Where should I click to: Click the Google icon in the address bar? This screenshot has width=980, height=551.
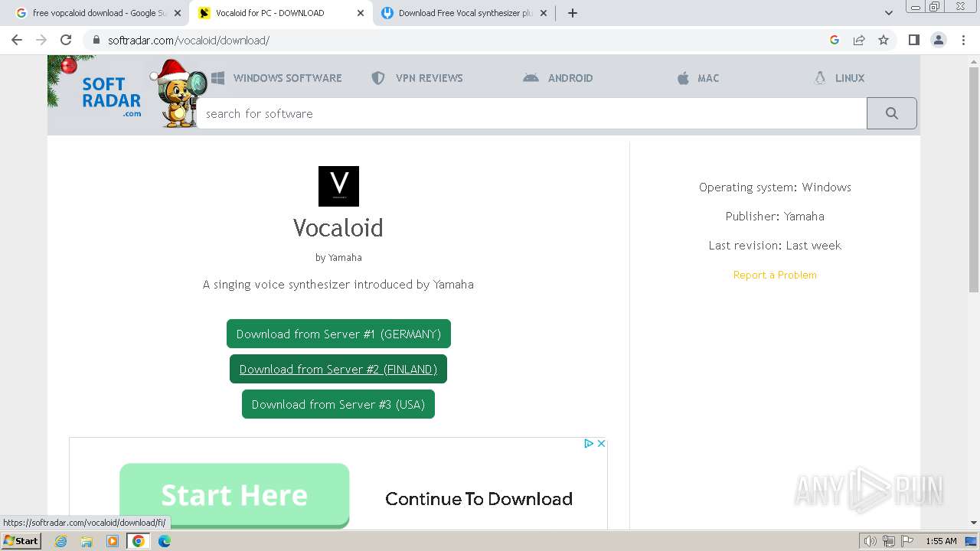coord(835,40)
